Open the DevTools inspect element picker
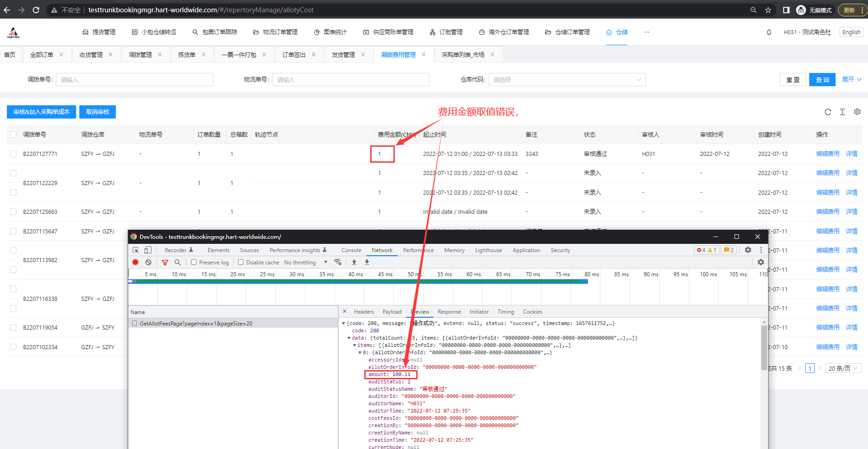The height and width of the screenshot is (449, 868). tap(135, 250)
